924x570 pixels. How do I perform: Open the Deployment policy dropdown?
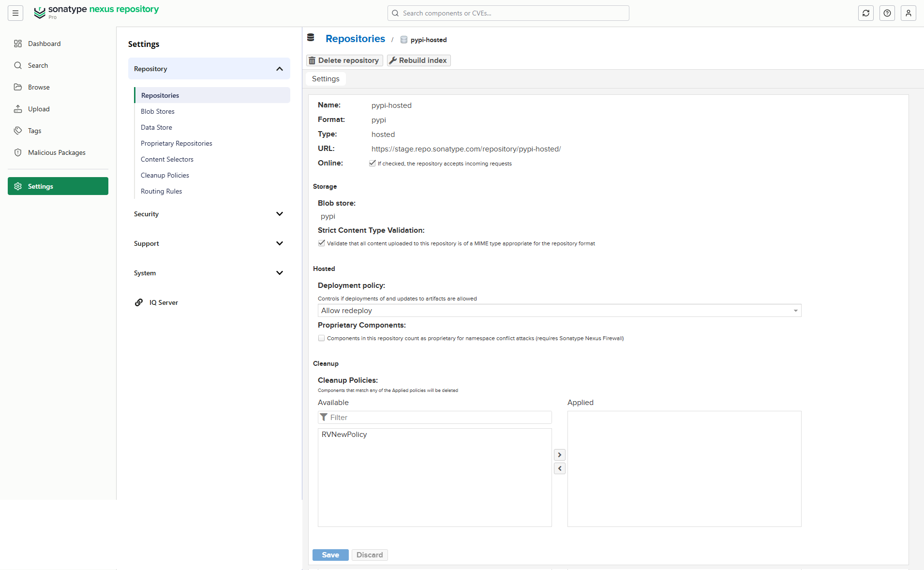[559, 311]
